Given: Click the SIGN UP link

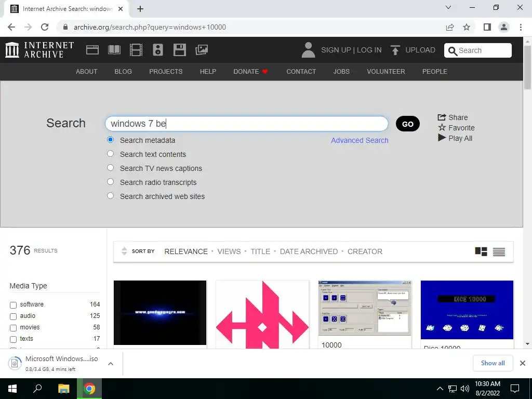Looking at the screenshot, I should coord(336,50).
